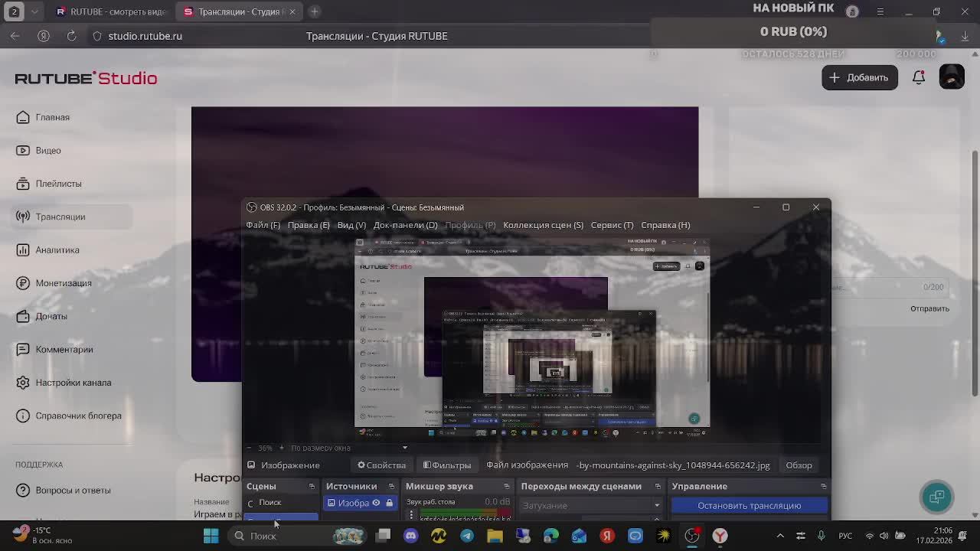The width and height of the screenshot is (980, 551).
Task: Open the browser downloads arrow icon
Action: click(x=965, y=36)
